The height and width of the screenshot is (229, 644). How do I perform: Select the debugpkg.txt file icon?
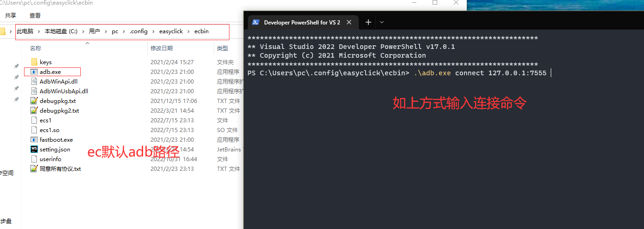pos(34,101)
